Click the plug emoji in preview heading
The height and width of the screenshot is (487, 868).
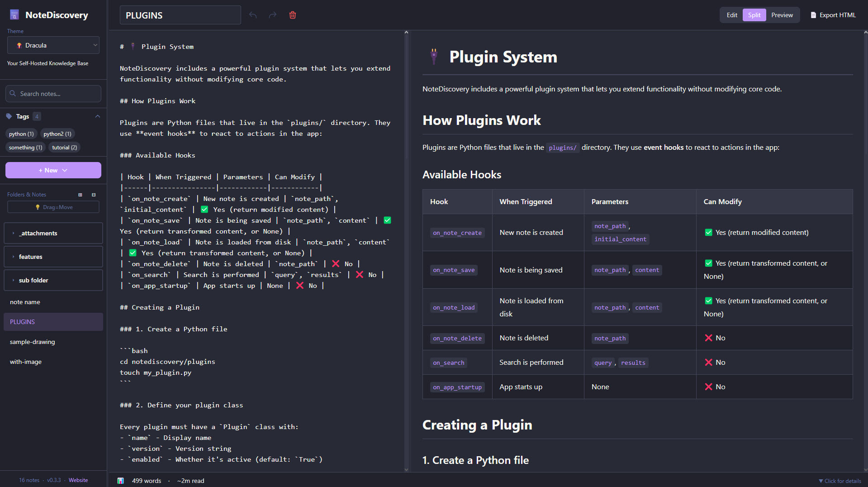click(434, 57)
